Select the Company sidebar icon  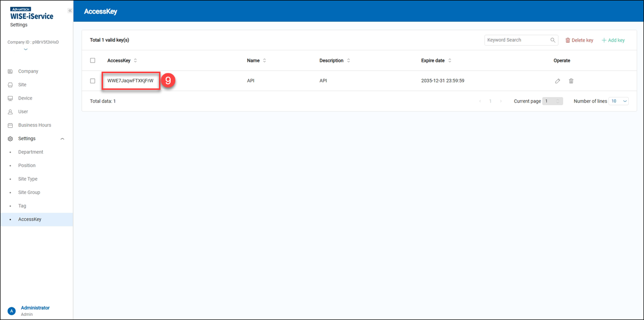click(10, 71)
